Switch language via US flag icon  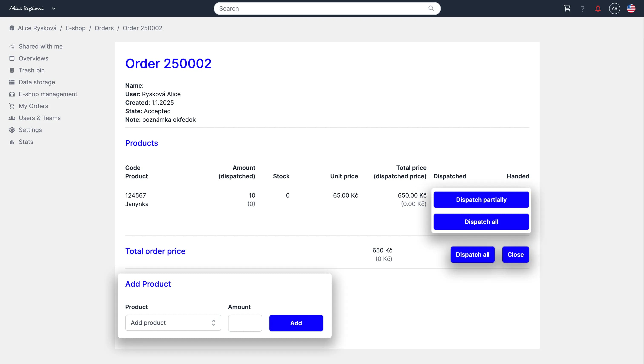[x=631, y=9]
